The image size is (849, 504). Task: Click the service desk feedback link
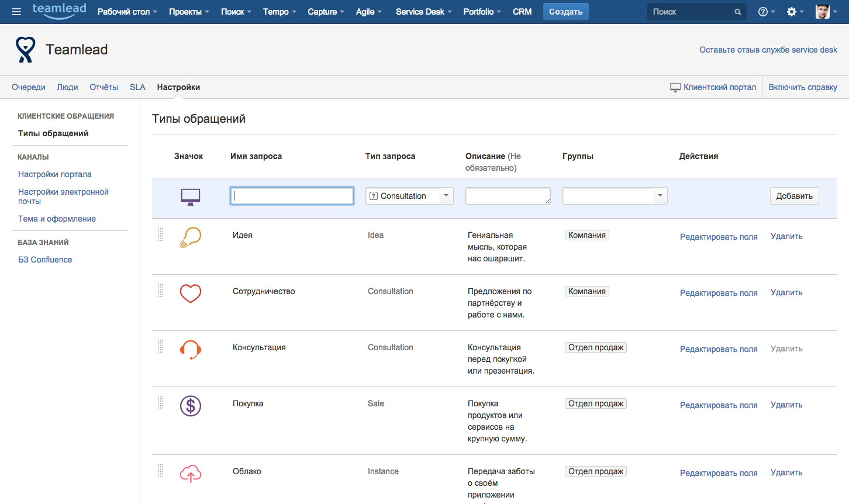click(768, 50)
